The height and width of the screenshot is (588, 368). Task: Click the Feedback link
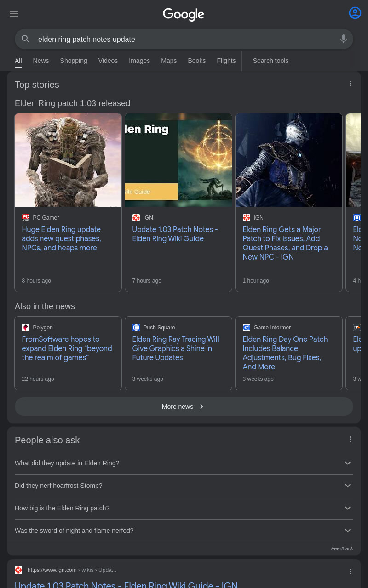point(342,548)
